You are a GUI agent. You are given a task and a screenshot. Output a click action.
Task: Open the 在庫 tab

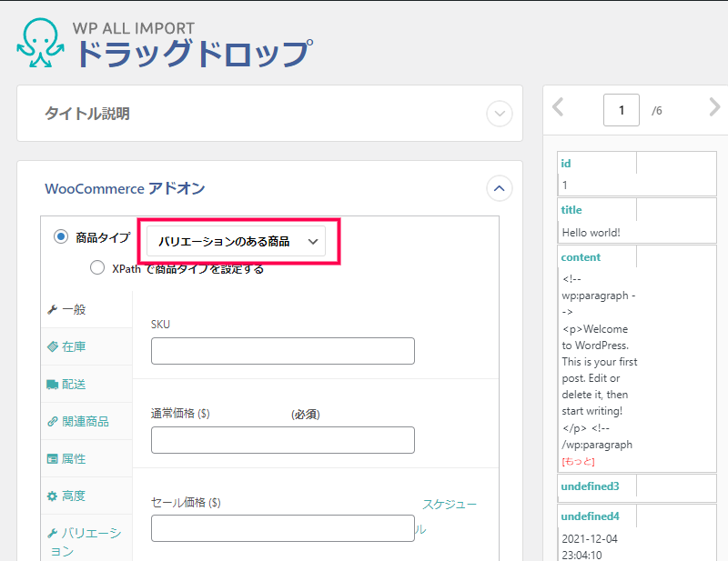pos(86,346)
